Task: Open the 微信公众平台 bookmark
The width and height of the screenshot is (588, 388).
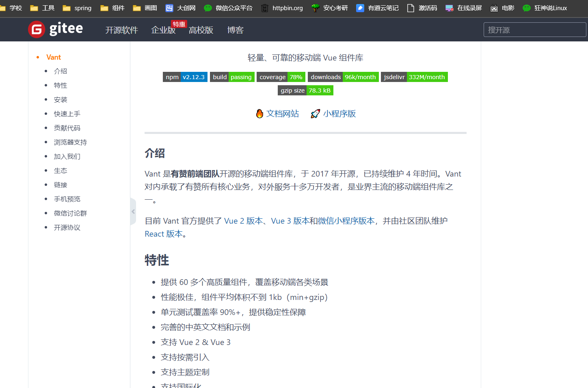Action: point(228,8)
